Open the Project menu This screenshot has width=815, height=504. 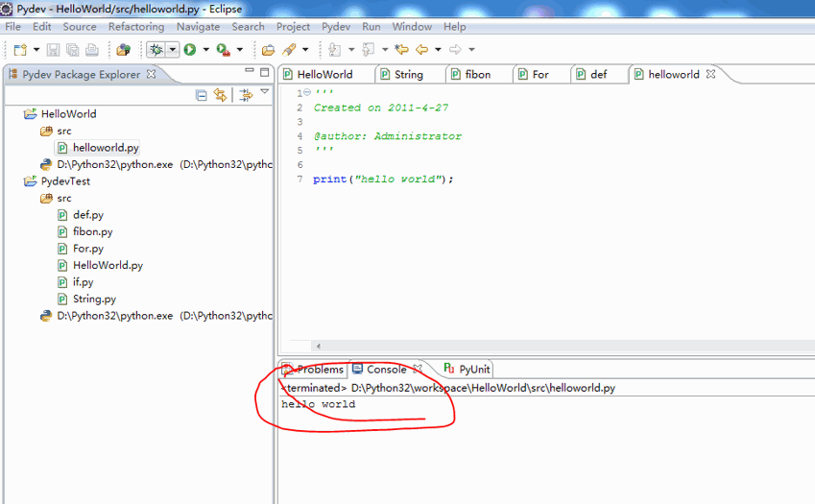pos(293,27)
